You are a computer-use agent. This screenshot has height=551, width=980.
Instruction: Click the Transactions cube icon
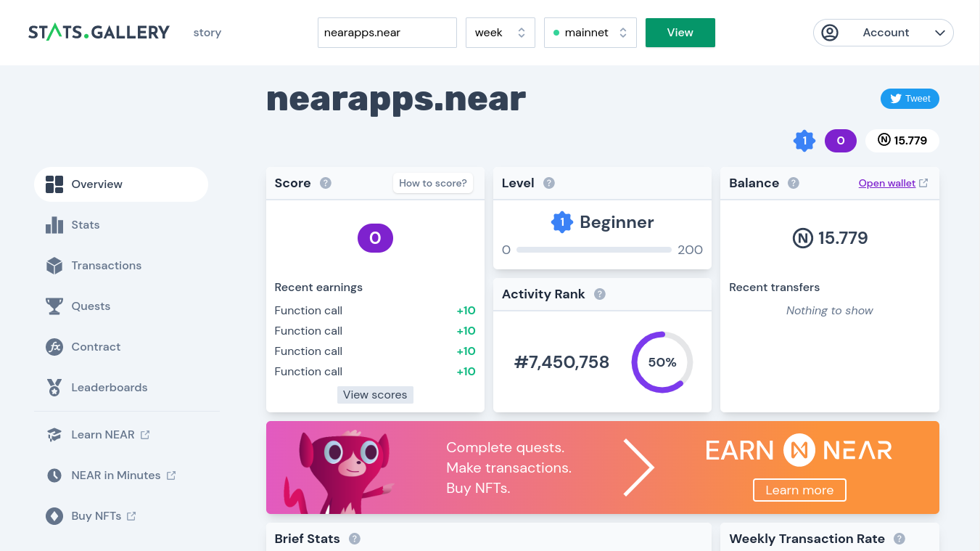pos(54,266)
